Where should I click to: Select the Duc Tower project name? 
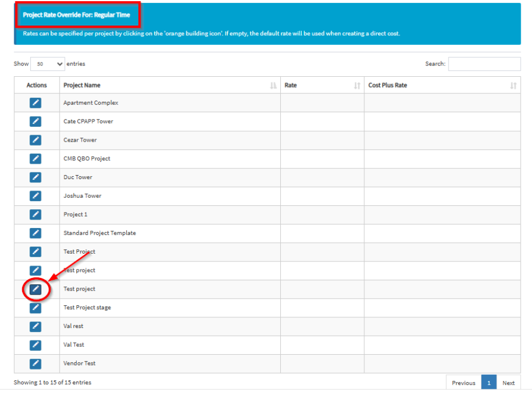78,177
